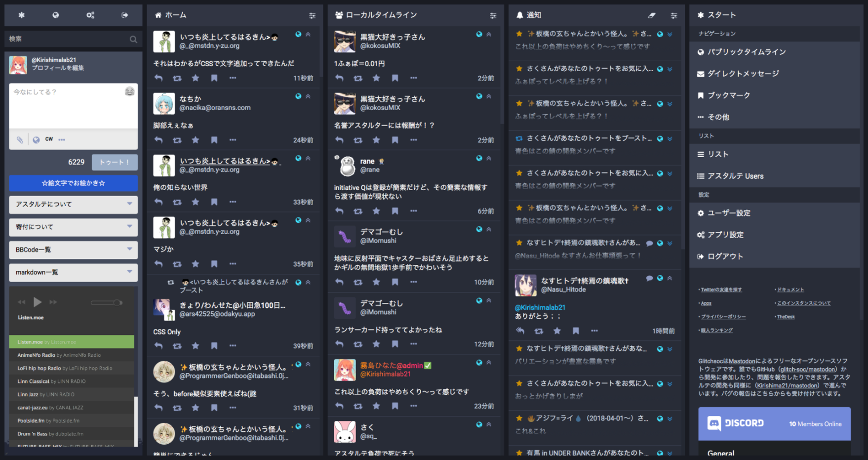The width and height of the screenshot is (868, 460).
Task: Expand the 'アスタルテについて' dropdown
Action: click(x=73, y=204)
